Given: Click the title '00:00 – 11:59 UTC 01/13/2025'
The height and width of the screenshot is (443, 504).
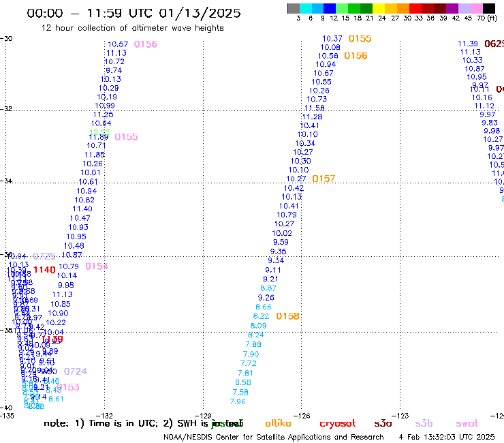Looking at the screenshot, I should [133, 13].
